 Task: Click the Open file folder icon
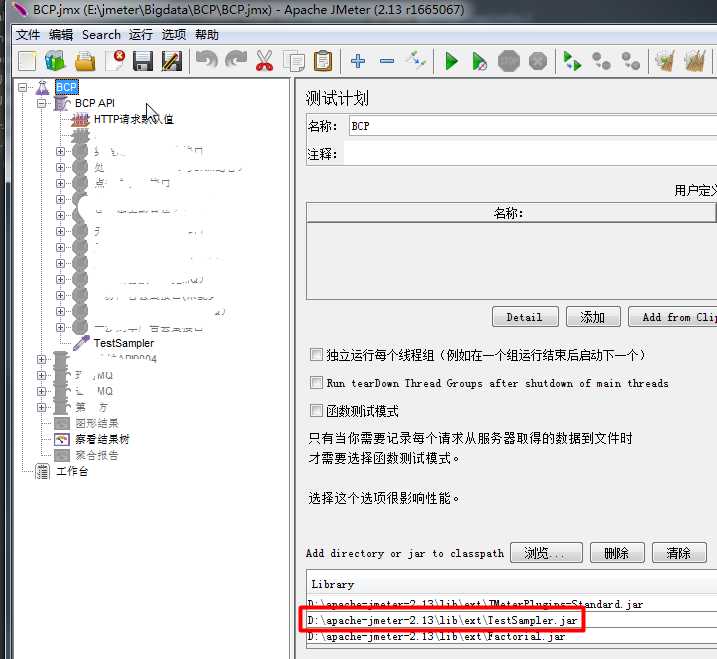pos(85,61)
